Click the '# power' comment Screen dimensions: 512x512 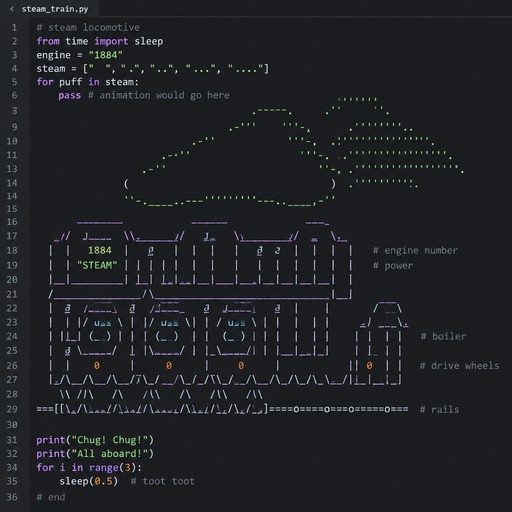393,266
